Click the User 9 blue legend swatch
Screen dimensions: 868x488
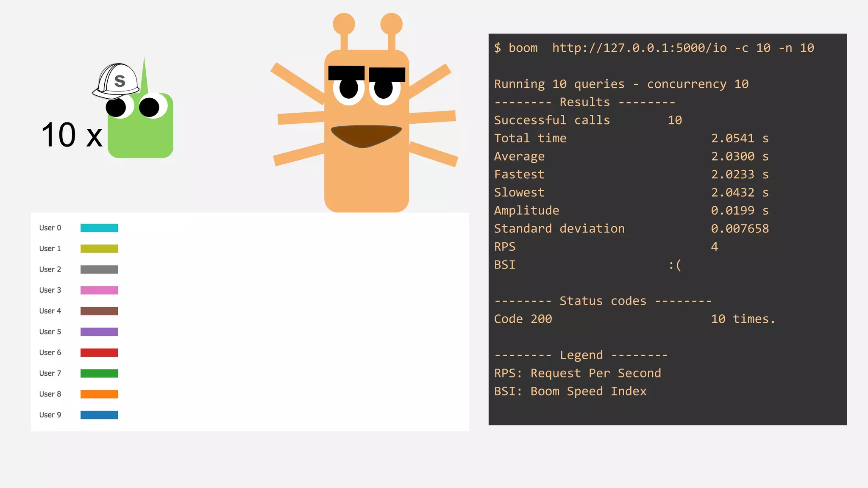[99, 415]
